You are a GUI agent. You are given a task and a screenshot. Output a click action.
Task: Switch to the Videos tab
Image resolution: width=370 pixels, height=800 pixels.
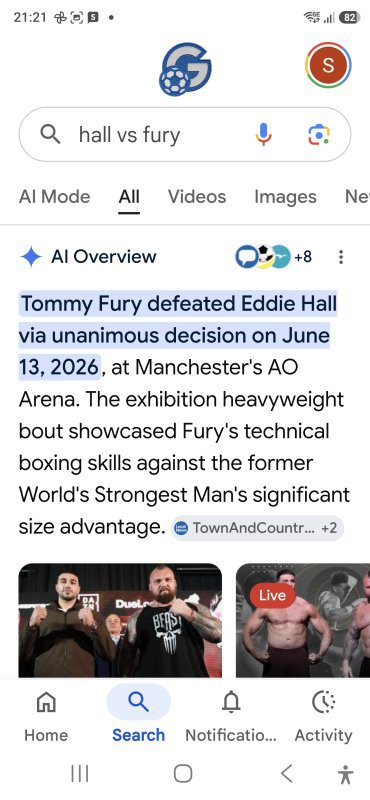coord(197,196)
